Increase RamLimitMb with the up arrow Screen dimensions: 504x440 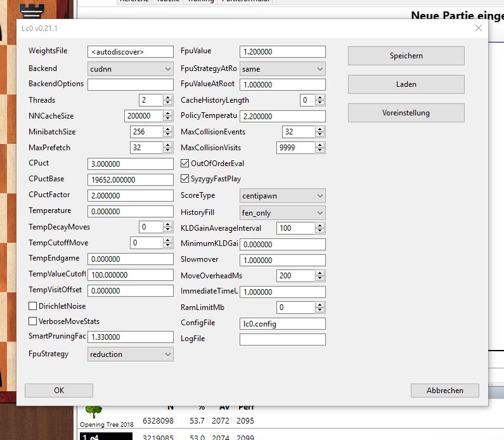pos(320,304)
